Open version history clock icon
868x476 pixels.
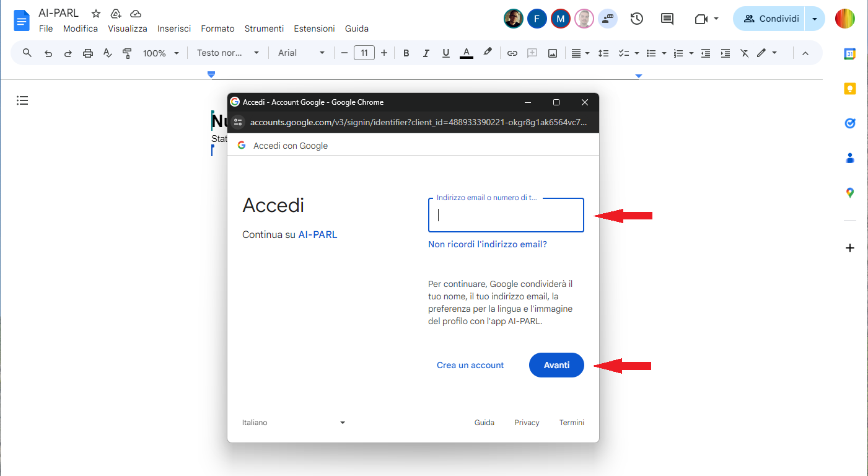(x=636, y=19)
